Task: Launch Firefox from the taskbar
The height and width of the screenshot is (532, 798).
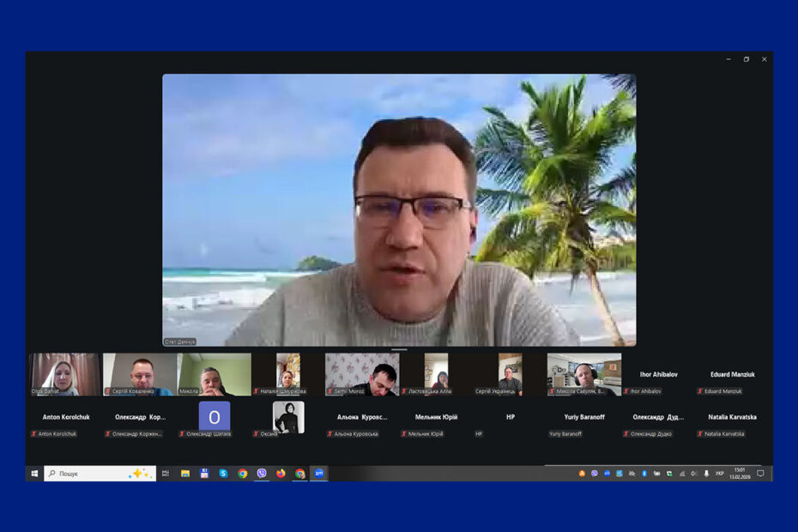Action: click(x=281, y=473)
